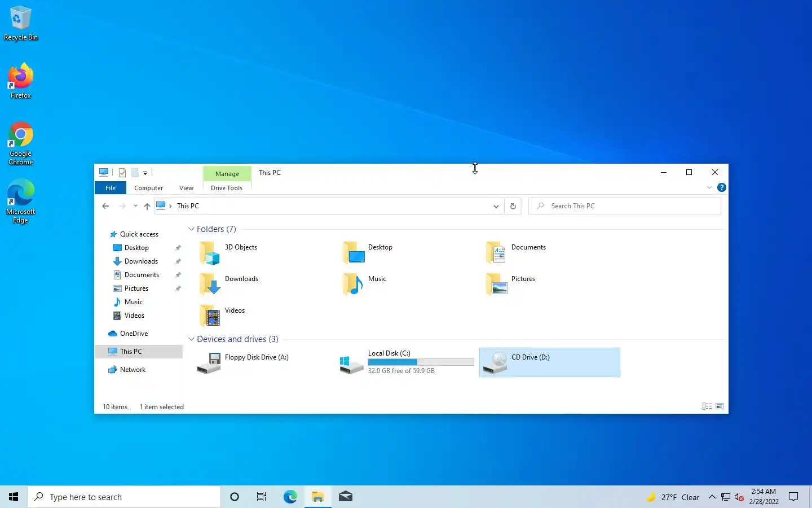Refresh the This PC view

pos(513,206)
